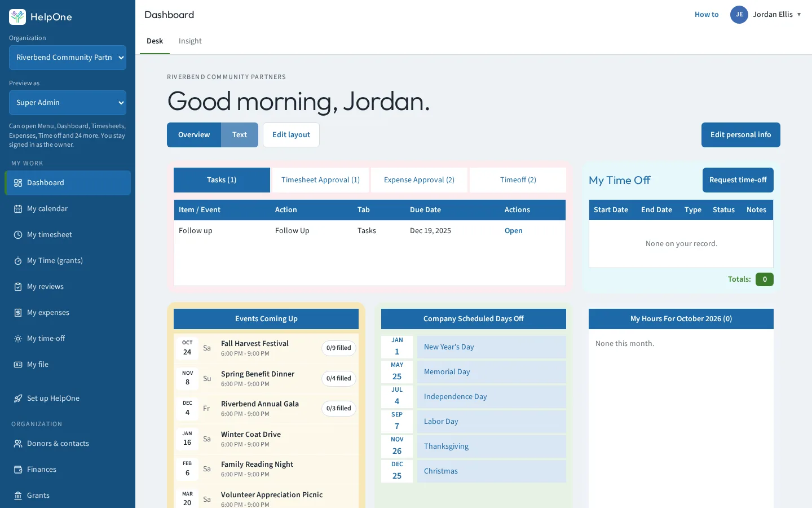Switch to the Text view toggle
The width and height of the screenshot is (812, 508).
tap(240, 135)
